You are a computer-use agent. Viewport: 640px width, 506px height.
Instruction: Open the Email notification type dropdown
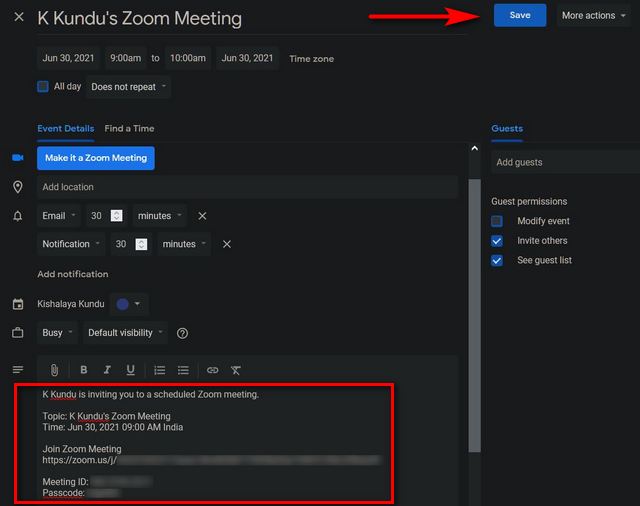(59, 215)
